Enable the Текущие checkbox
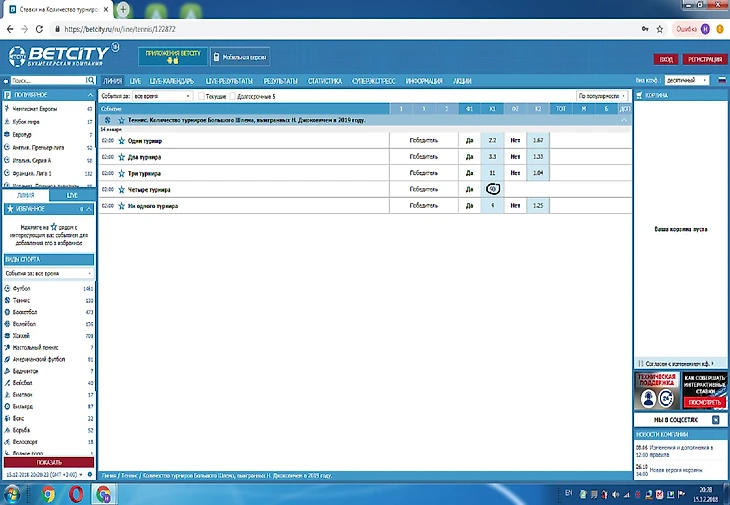Viewport: 730px width, 505px height. pyautogui.click(x=198, y=96)
